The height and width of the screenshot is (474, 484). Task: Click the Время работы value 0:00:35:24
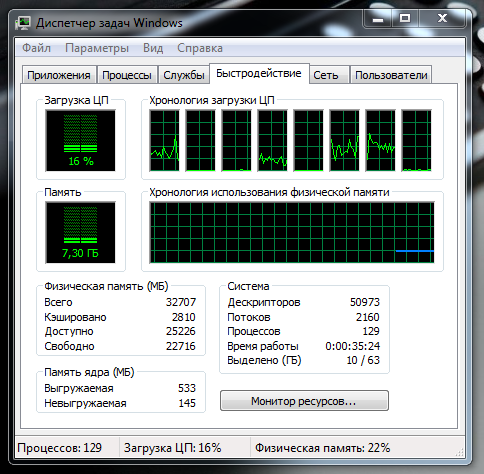pos(353,346)
